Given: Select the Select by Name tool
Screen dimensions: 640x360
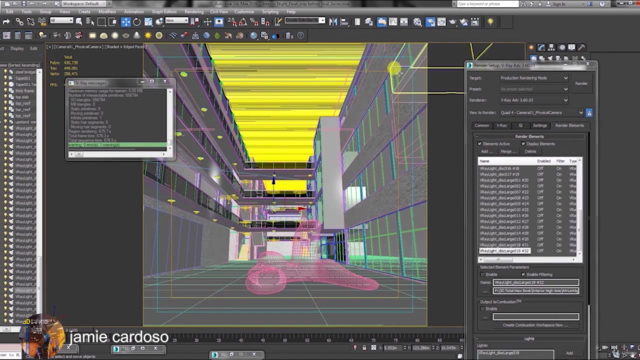Looking at the screenshot, I should click(90, 22).
